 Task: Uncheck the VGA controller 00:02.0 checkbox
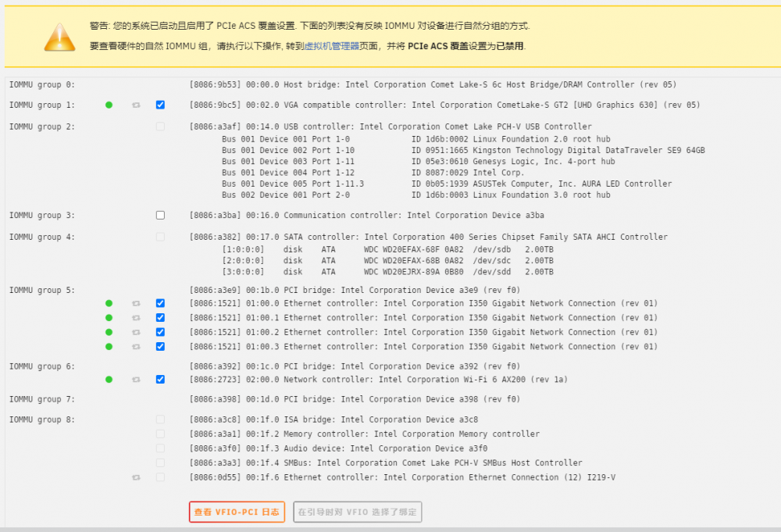click(x=160, y=105)
